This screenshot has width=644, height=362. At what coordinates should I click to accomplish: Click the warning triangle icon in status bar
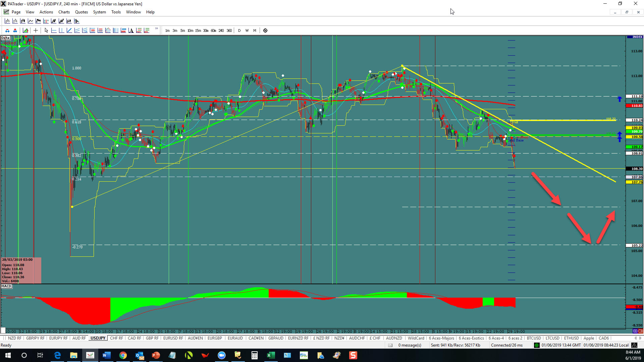click(634, 345)
